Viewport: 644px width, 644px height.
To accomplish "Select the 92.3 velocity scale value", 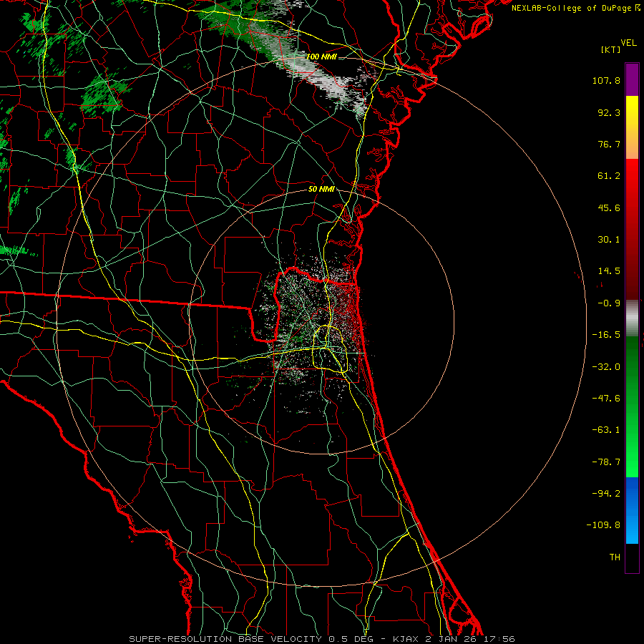I will coord(609,112).
